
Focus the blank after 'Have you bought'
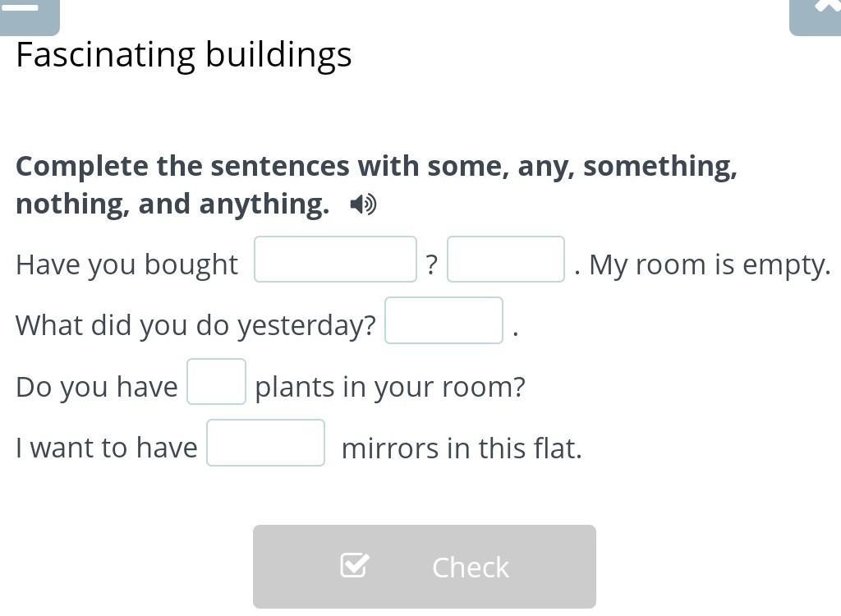coord(335,260)
